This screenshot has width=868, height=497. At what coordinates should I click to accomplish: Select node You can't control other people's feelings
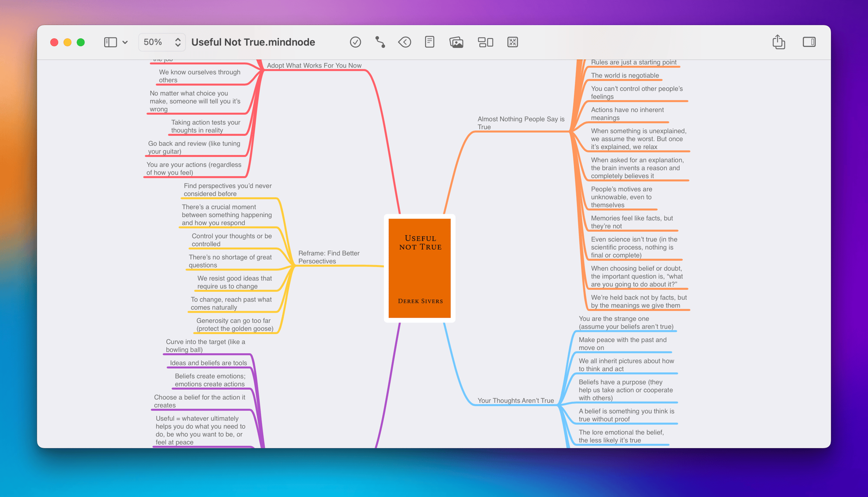click(x=637, y=93)
